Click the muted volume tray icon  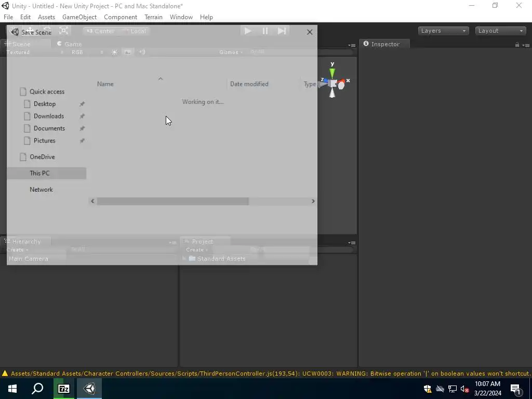point(464,389)
